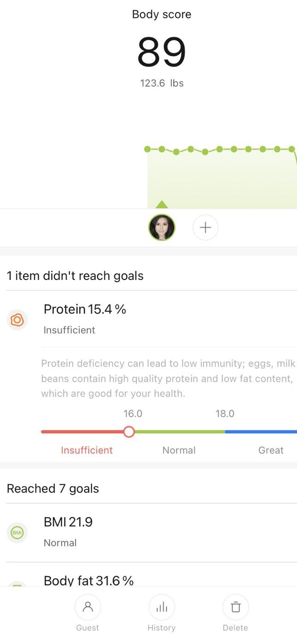Image resolution: width=297 pixels, height=644 pixels.
Task: Tap the green BMI icon
Action: click(17, 532)
